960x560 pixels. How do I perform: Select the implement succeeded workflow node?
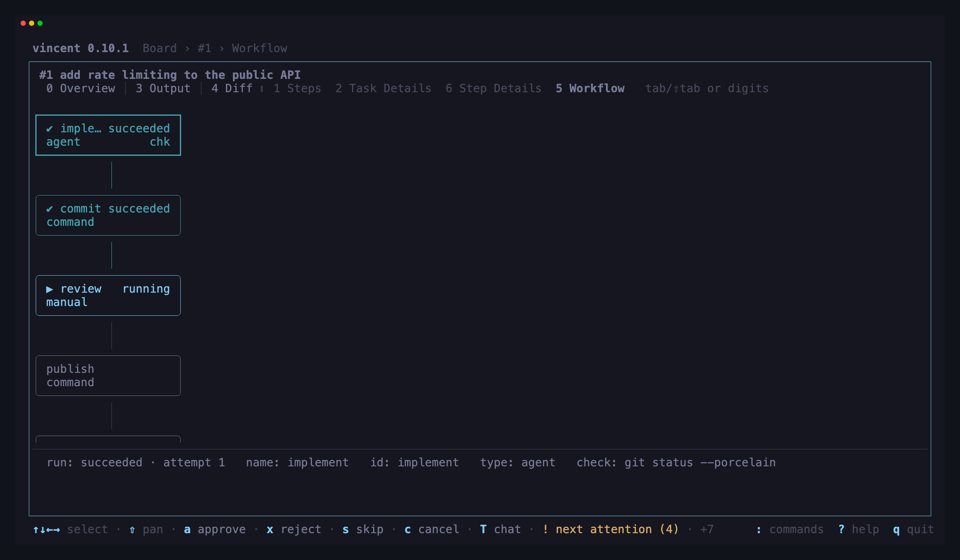coord(108,135)
